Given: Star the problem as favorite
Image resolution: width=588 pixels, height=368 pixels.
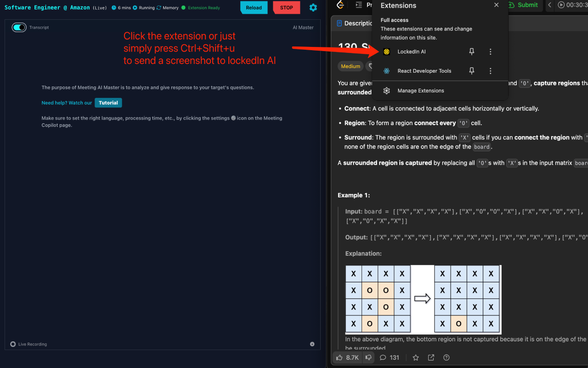Looking at the screenshot, I should [416, 357].
